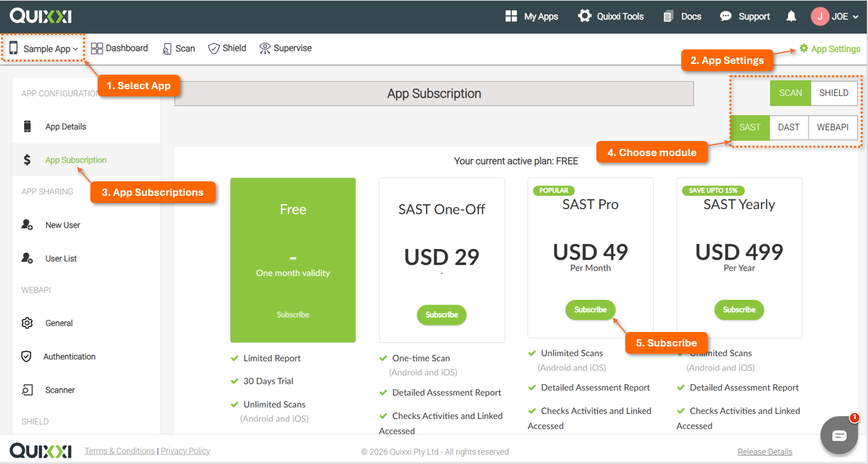This screenshot has width=868, height=464.
Task: Click the JOE user avatar
Action: pos(820,16)
